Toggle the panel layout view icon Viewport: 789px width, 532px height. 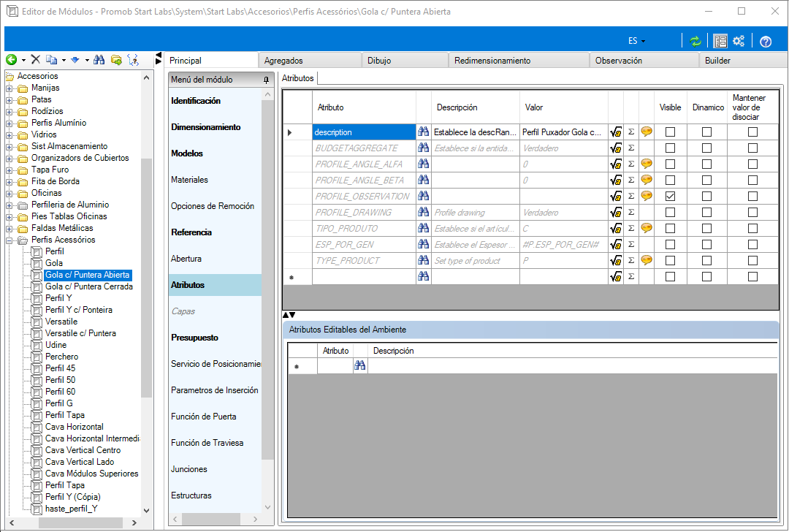(720, 41)
